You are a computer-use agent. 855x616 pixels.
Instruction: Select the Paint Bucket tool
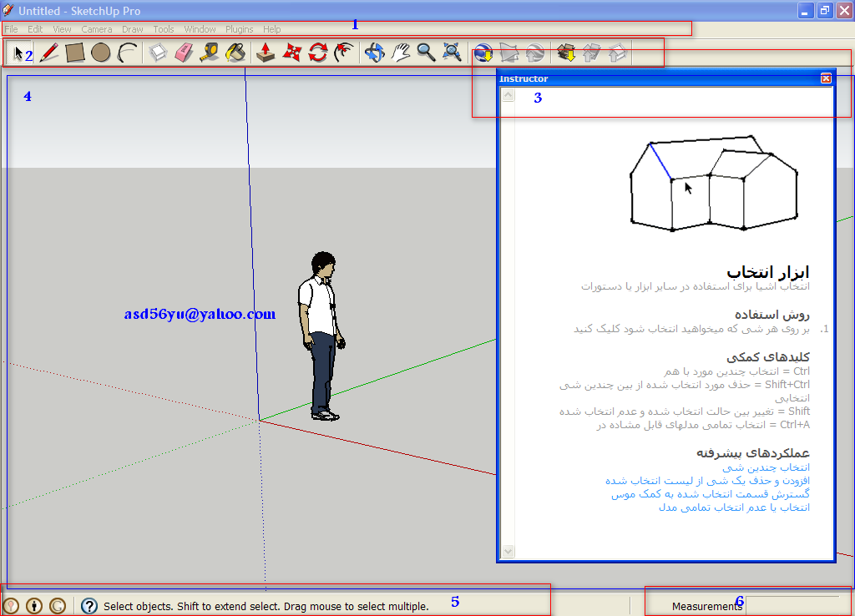point(235,53)
